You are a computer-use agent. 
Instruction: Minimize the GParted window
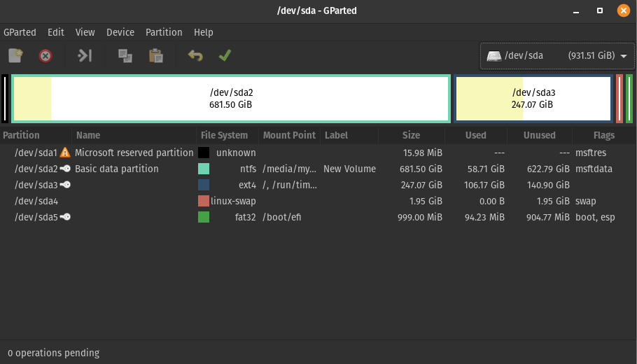point(575,11)
